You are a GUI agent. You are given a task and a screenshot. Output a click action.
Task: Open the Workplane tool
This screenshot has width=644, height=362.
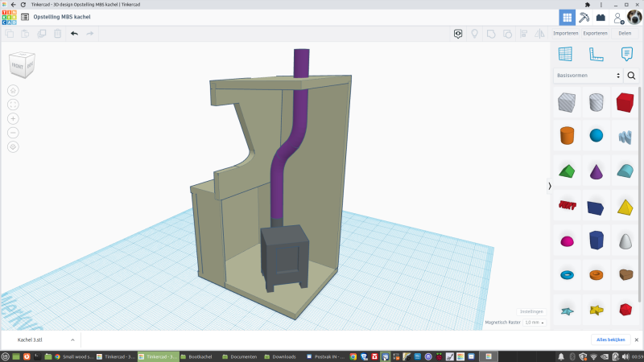coord(565,54)
